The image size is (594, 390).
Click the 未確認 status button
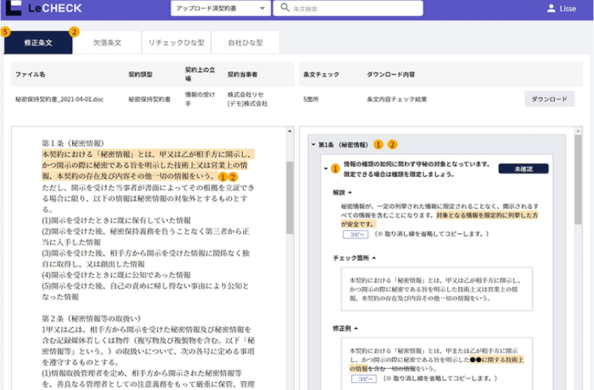point(524,169)
